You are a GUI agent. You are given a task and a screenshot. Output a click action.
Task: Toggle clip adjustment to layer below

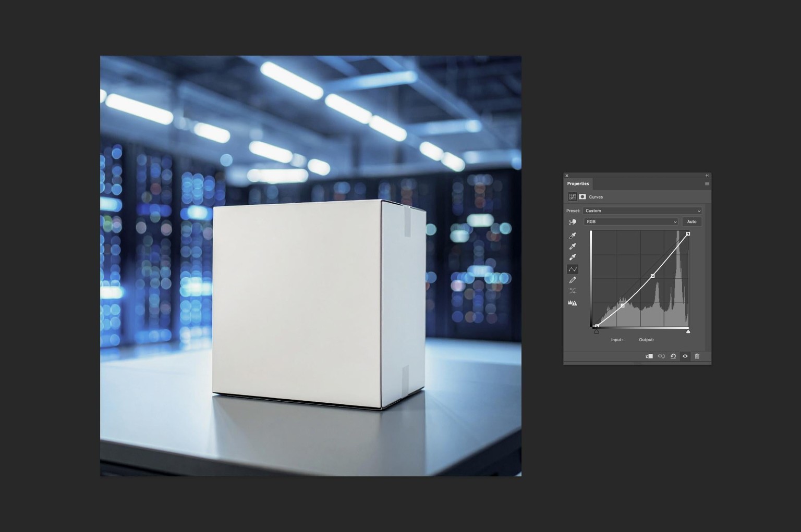coord(649,356)
